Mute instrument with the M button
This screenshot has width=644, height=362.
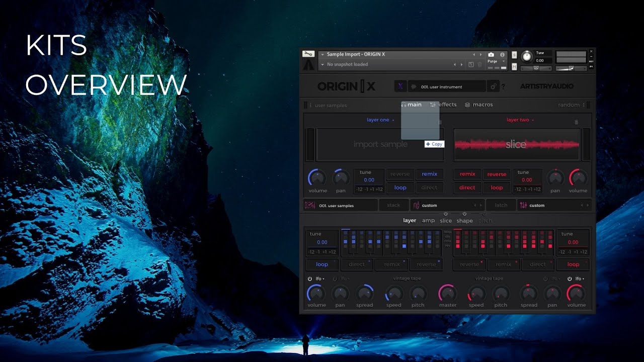click(514, 67)
